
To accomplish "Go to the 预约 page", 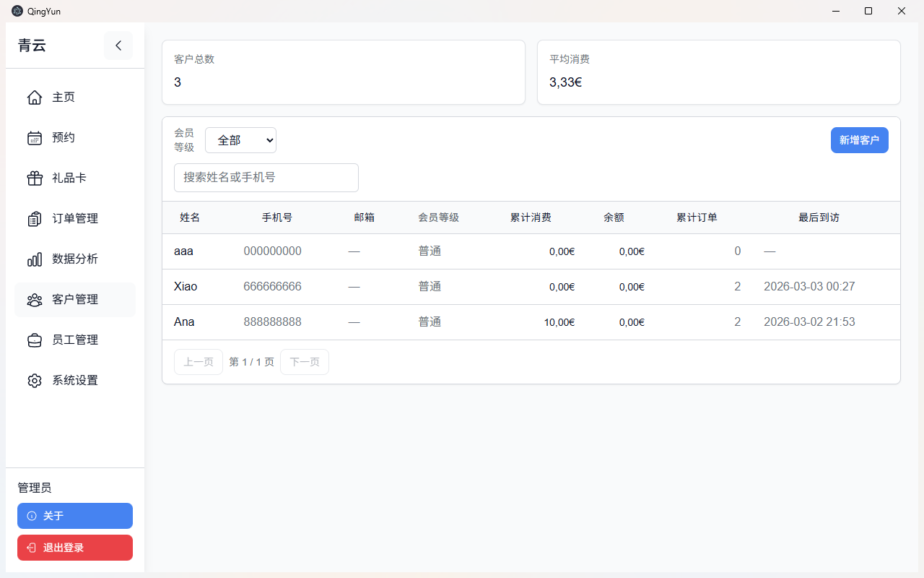I will pyautogui.click(x=75, y=138).
